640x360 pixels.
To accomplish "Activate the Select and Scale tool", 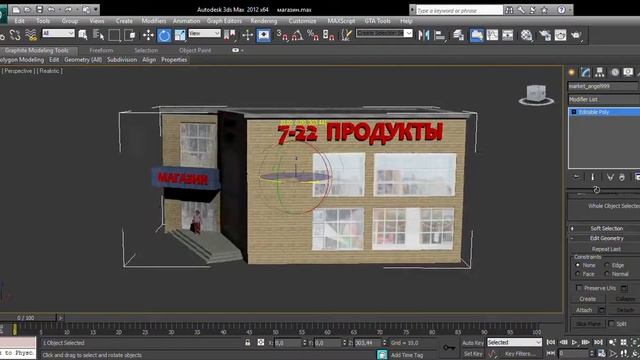I will [x=180, y=36].
